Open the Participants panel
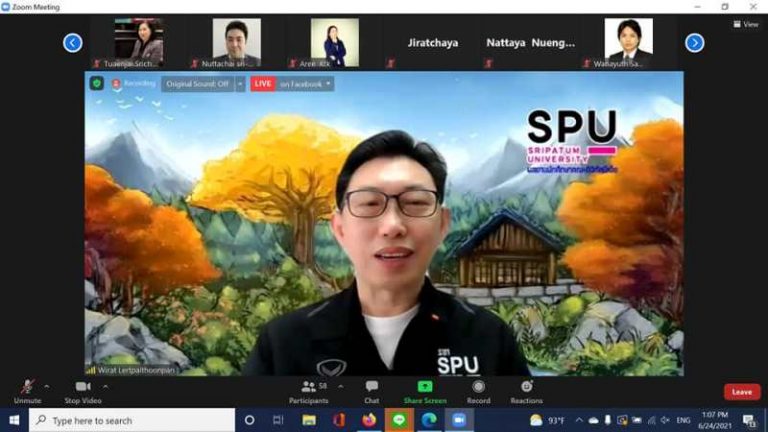Viewport: 768px width, 432px height. click(x=308, y=392)
